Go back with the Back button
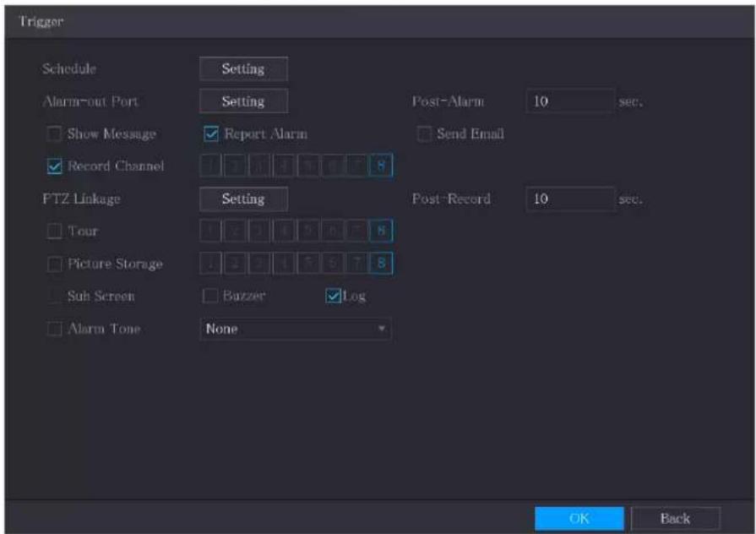Screen dimensions: 756x534 [x=676, y=519]
